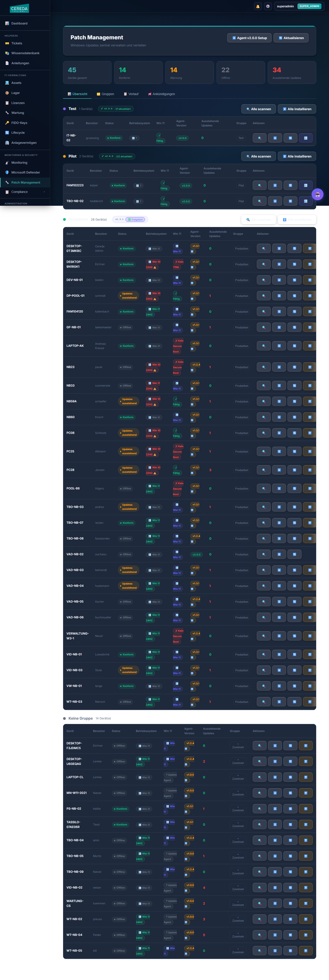
Task: Switch to the Gruppen tab
Action: click(x=105, y=94)
